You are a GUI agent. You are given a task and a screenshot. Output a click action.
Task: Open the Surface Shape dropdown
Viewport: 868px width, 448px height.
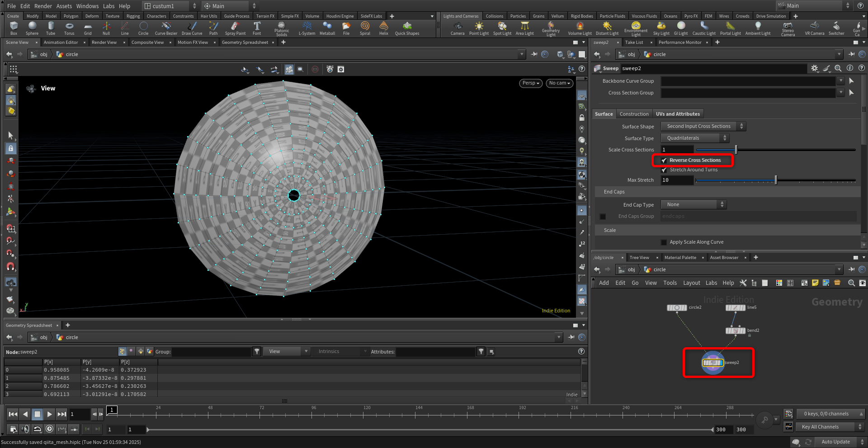pyautogui.click(x=703, y=127)
